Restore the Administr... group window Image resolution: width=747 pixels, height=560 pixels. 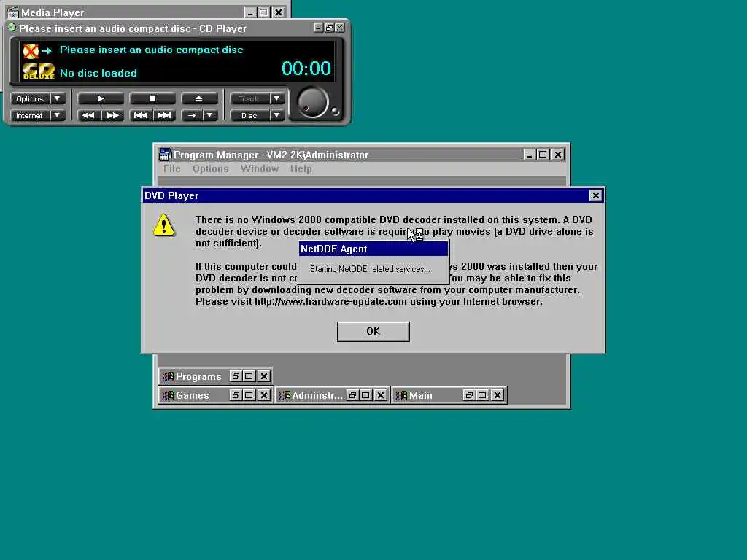click(352, 395)
